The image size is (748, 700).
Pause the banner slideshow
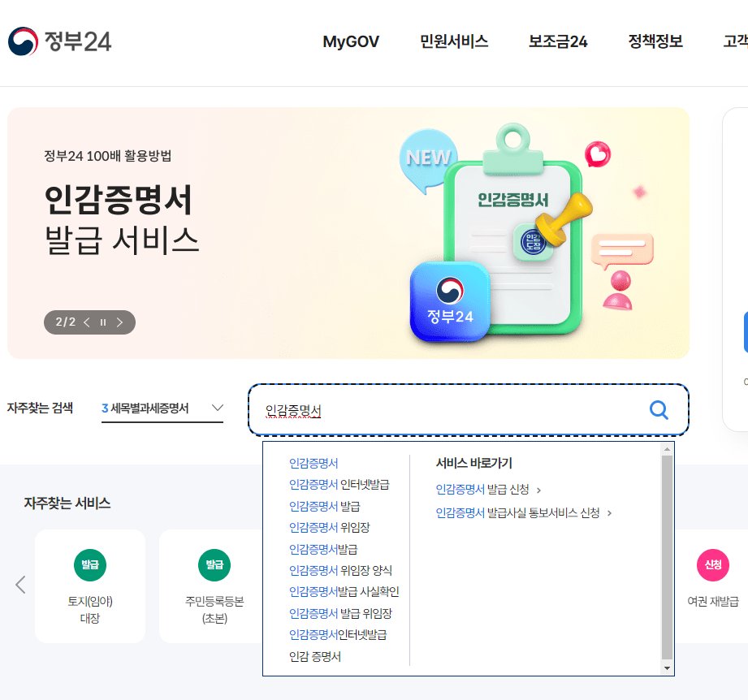tap(103, 322)
